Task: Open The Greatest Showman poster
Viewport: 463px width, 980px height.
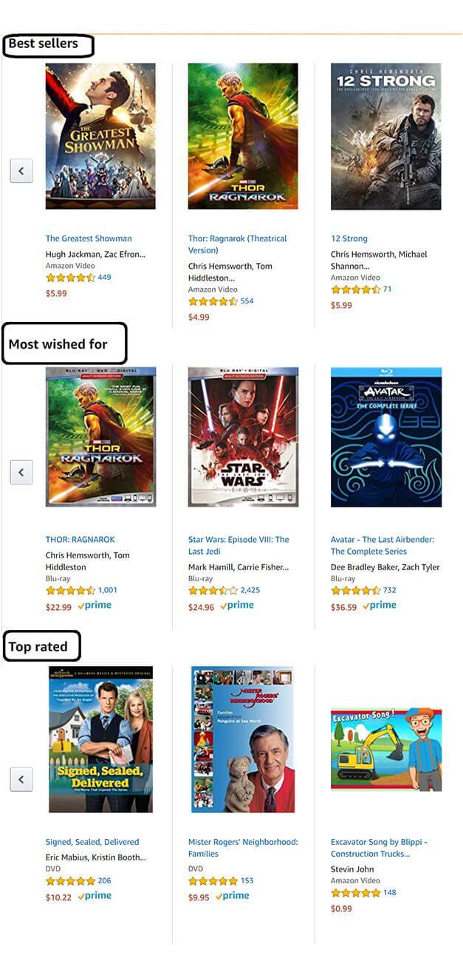Action: point(100,136)
